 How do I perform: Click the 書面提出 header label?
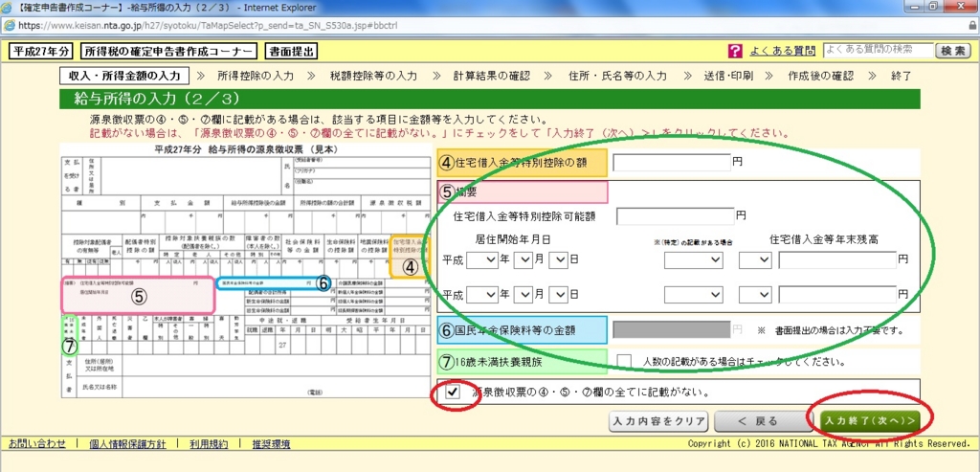pos(291,52)
